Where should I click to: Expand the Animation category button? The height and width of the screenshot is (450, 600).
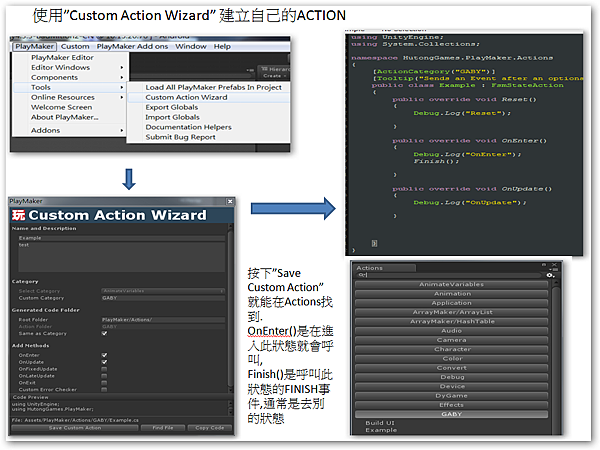click(452, 293)
